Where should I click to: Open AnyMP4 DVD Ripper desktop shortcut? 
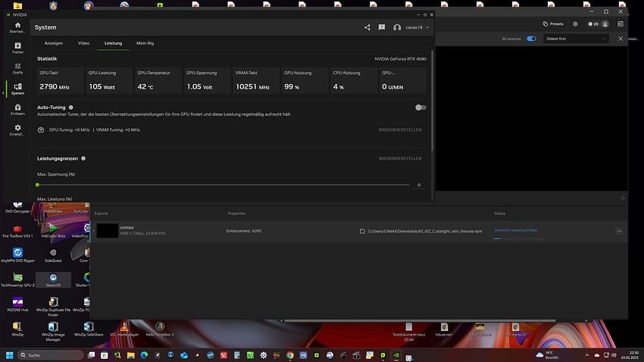(17, 255)
